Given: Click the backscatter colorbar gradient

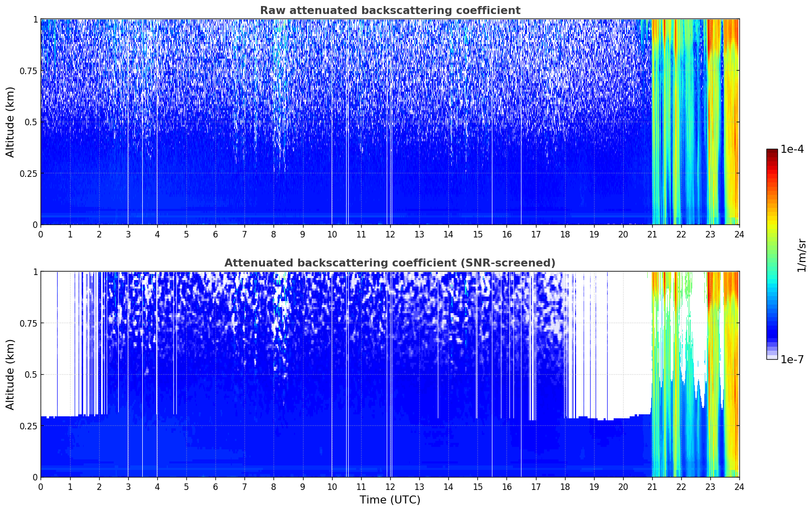Looking at the screenshot, I should [x=772, y=254].
